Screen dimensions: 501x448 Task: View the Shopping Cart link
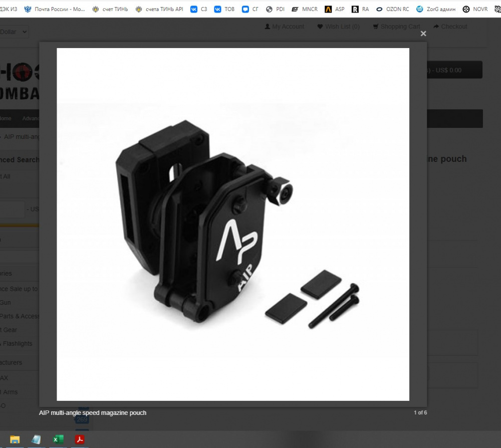point(396,27)
